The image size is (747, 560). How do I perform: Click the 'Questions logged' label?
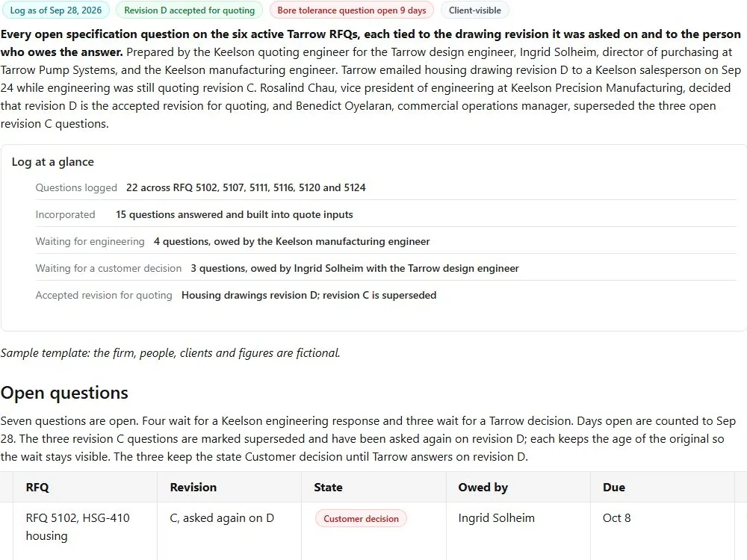click(76, 187)
